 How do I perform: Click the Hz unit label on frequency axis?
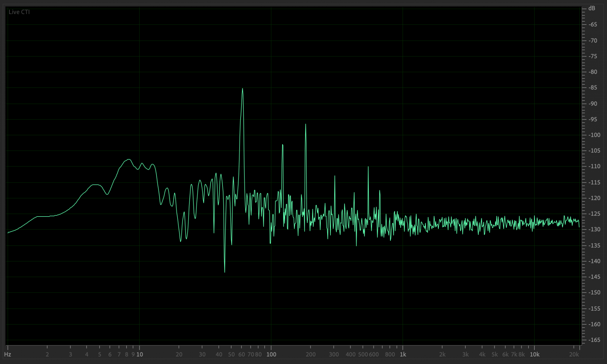(7, 354)
